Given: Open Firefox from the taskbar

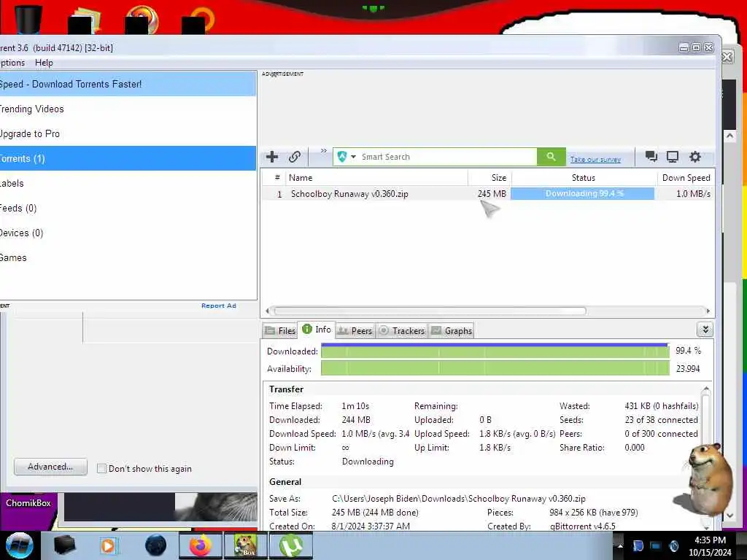Looking at the screenshot, I should click(x=200, y=545).
